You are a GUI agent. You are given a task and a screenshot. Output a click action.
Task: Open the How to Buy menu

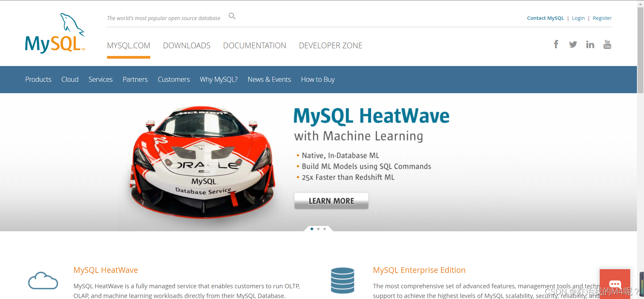[x=318, y=79]
